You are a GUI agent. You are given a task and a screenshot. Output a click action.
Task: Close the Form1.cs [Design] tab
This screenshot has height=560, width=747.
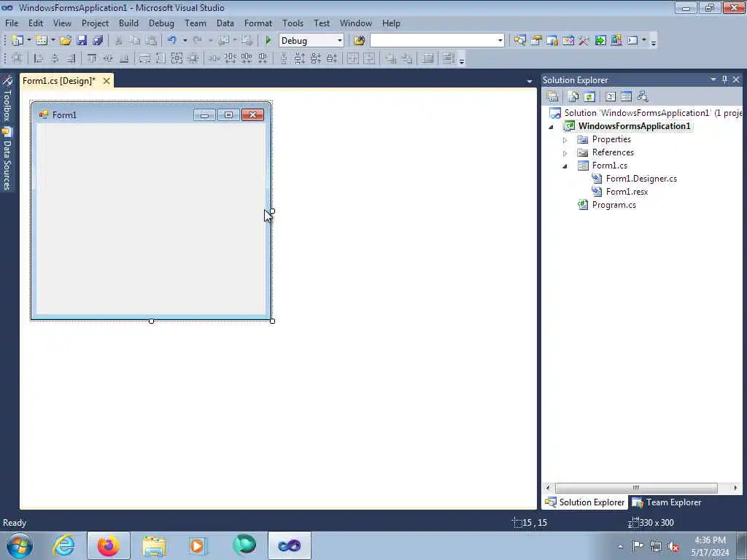point(107,81)
